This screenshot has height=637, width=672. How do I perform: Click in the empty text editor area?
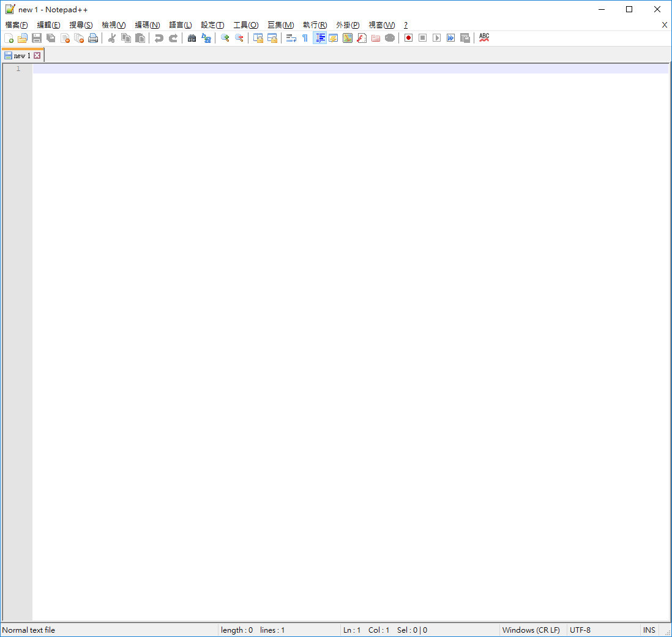[x=349, y=306]
